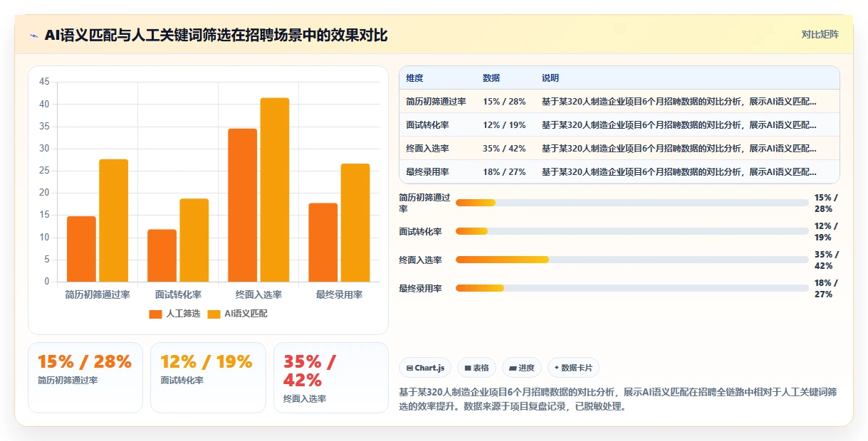Click the 数据 column header
Image resolution: width=868 pixels, height=441 pixels.
(491, 78)
